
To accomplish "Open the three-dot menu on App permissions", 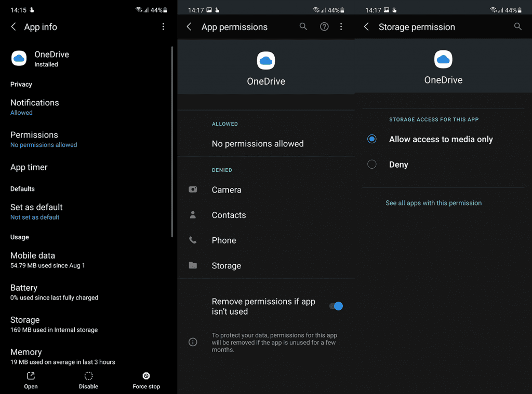I will 341,26.
